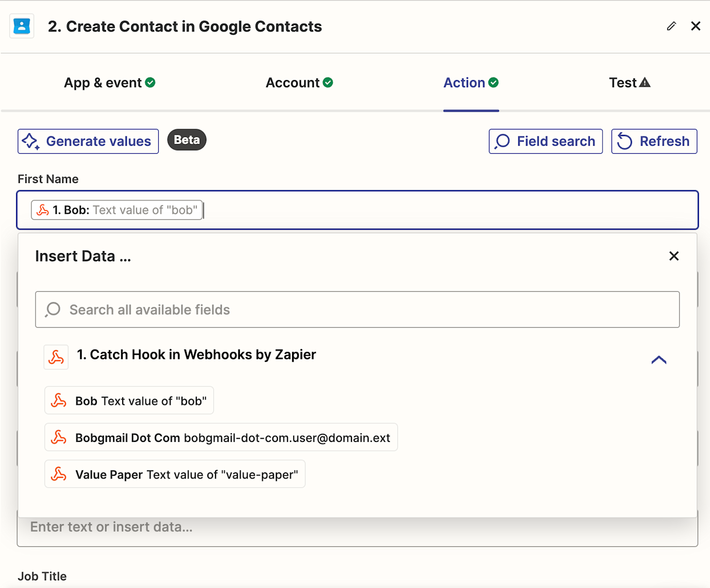Go to the Test tab
Screen dimensions: 710x588
629,83
